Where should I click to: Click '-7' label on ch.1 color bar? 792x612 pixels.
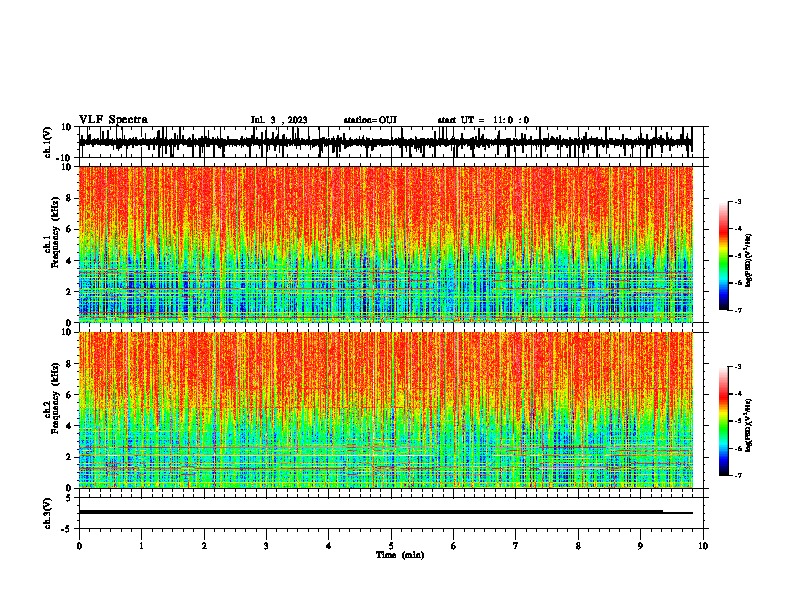pos(738,310)
